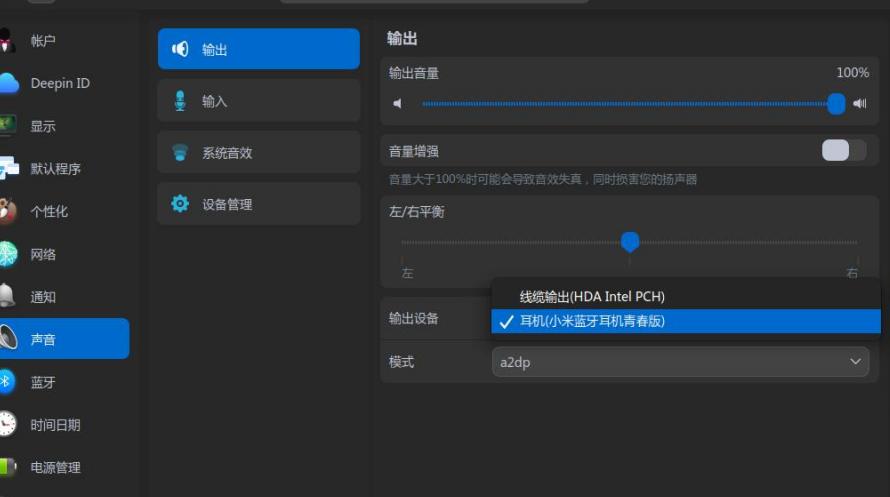Toggle the 音量增强 volume boost switch

pos(843,150)
